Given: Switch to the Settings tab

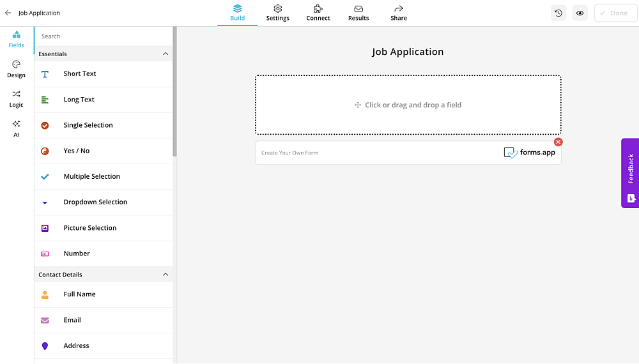Looking at the screenshot, I should 277,13.
